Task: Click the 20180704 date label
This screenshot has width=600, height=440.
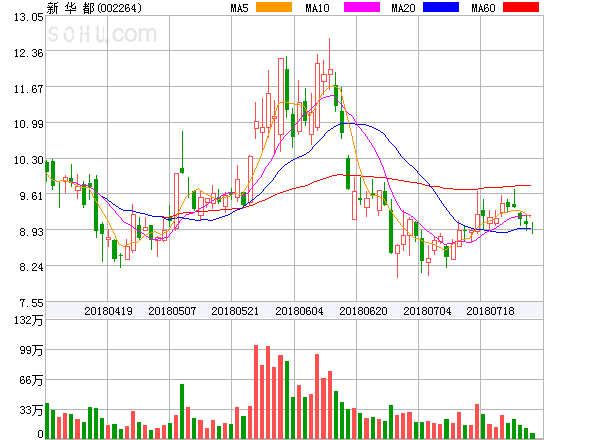Action: coord(427,311)
